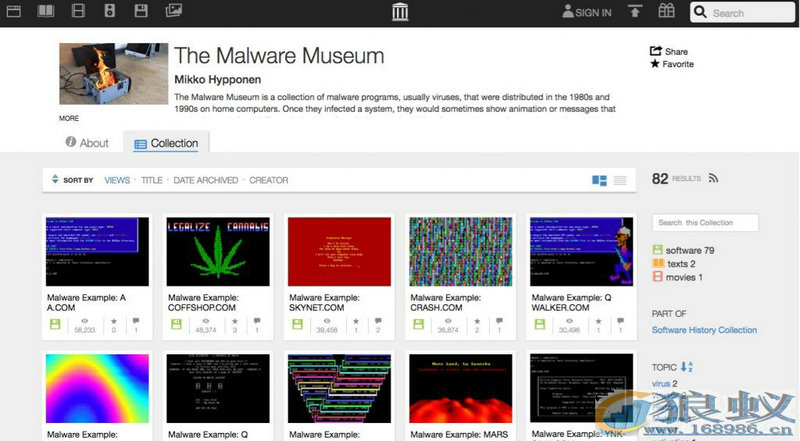Screen dimensions: 800x441
Task: Switch to the About tab
Action: [87, 143]
